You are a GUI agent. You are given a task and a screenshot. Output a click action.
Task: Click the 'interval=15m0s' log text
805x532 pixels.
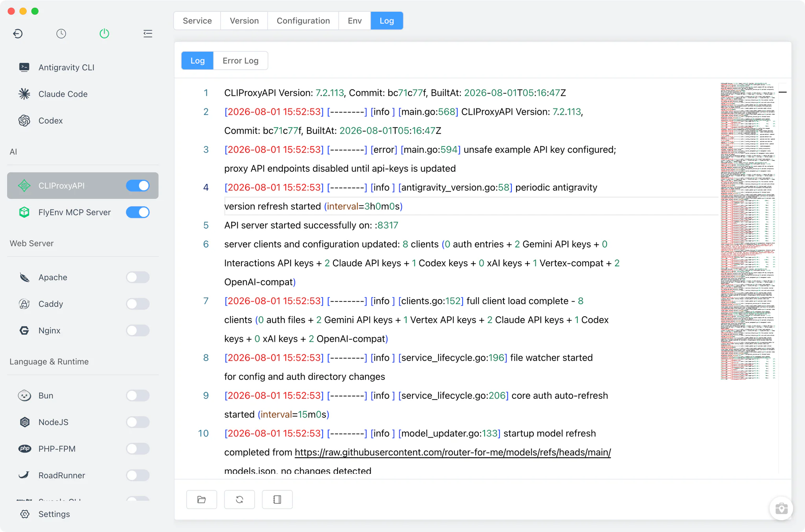(x=293, y=415)
